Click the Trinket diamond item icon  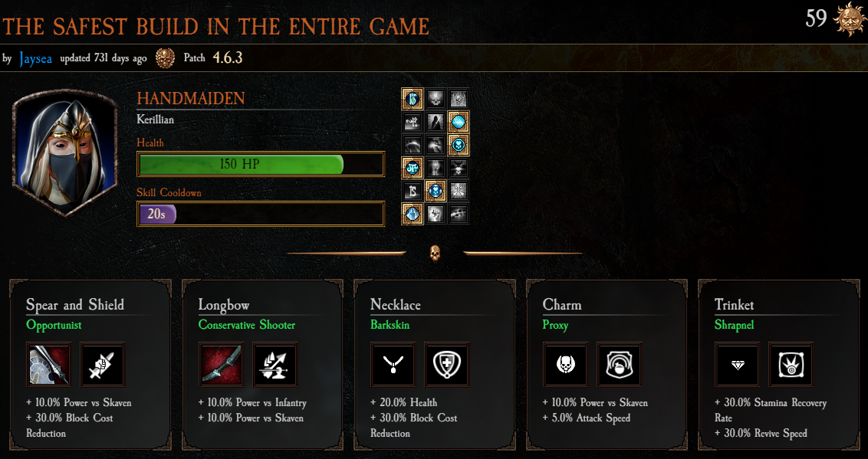[738, 365]
